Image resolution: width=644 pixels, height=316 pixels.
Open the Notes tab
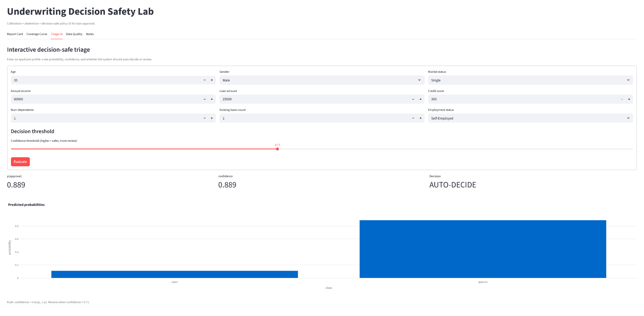(90, 34)
